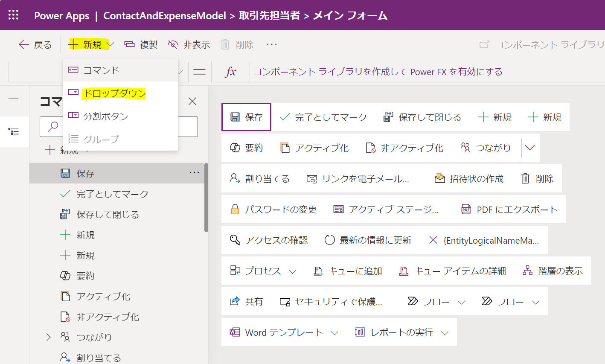Click the {EntityLogicalNameMa... command

[x=484, y=240]
